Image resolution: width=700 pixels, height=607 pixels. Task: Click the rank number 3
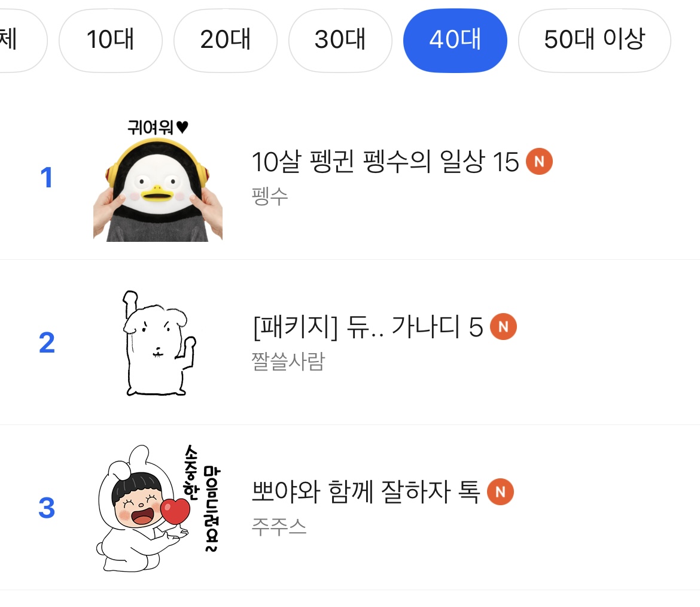click(47, 508)
